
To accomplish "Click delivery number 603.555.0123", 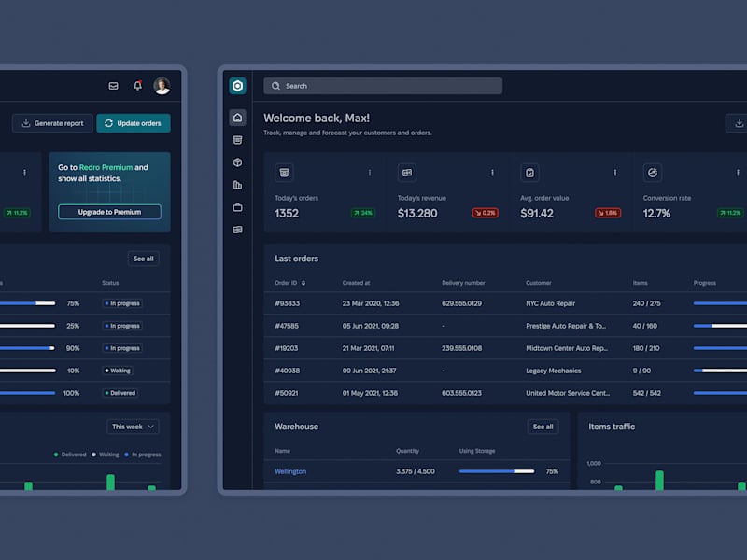I will click(x=461, y=393).
